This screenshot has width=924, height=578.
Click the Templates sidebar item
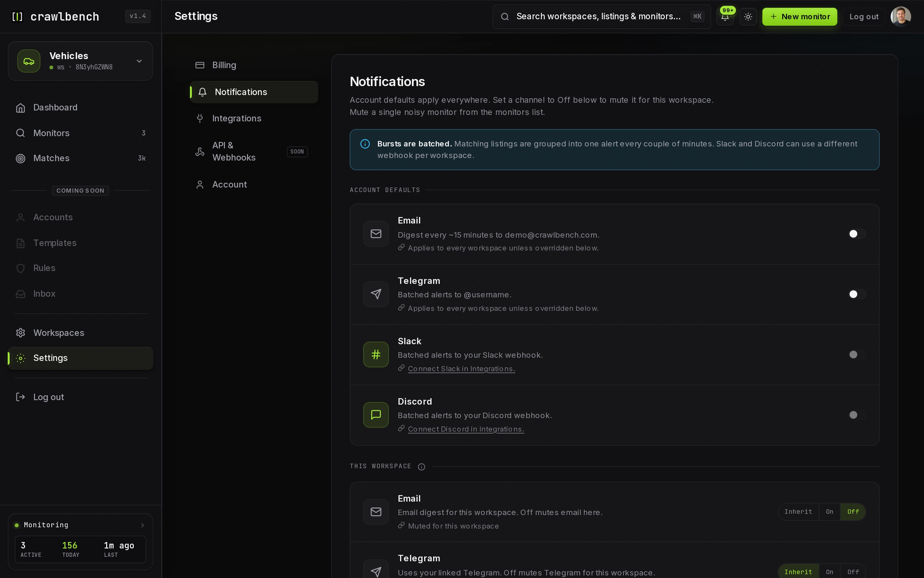[81, 243]
